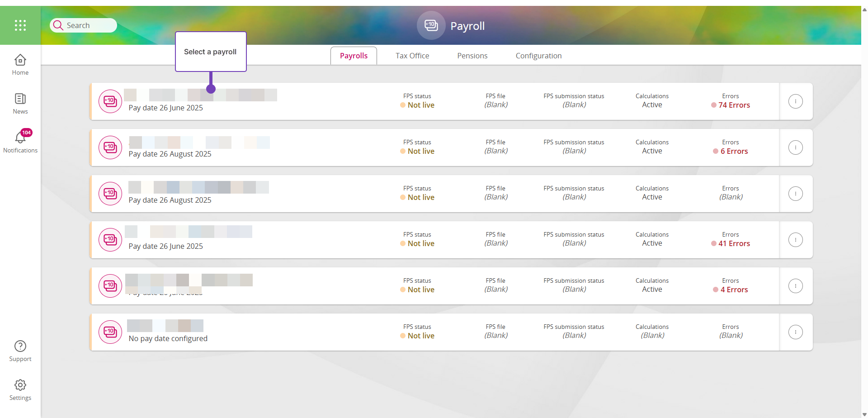The height and width of the screenshot is (418, 868).
Task: Click the 74 Errors link
Action: click(x=734, y=105)
